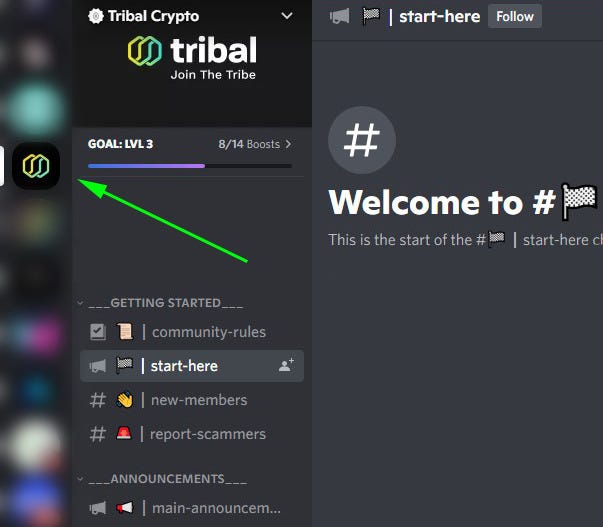Switch to the new-members channel

(x=192, y=400)
